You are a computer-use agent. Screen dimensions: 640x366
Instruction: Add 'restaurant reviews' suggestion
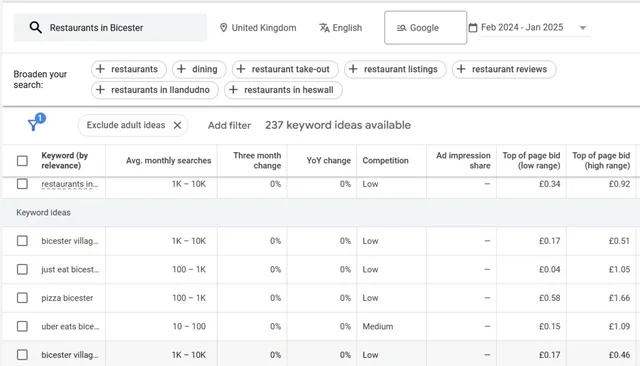click(x=504, y=69)
